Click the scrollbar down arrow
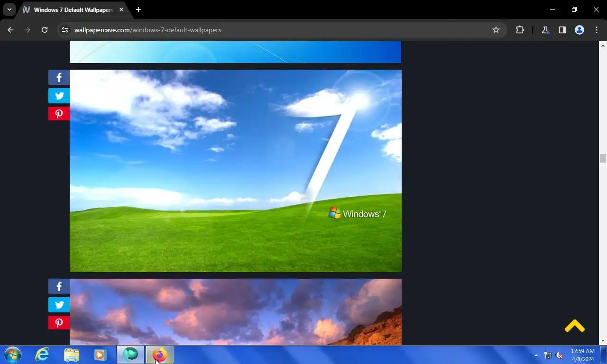This screenshot has width=607, height=364. [603, 341]
